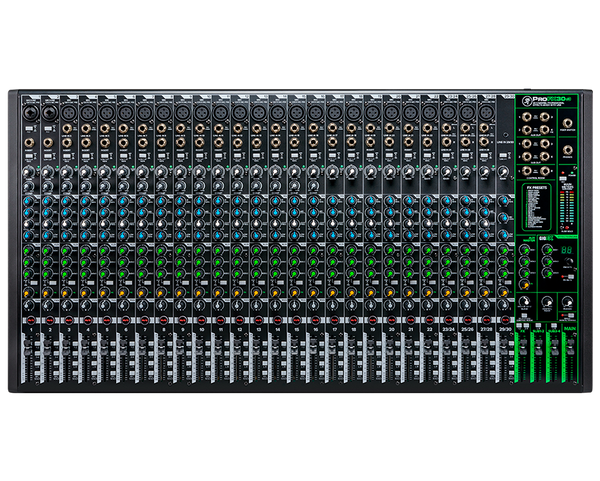Select the channel 4 white mid frequency knob
Viewport: 600px width, 481px height.
click(85, 224)
